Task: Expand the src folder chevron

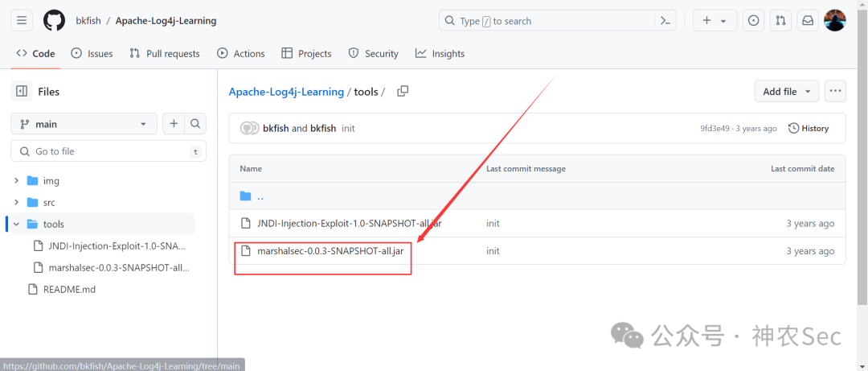Action: pos(17,203)
